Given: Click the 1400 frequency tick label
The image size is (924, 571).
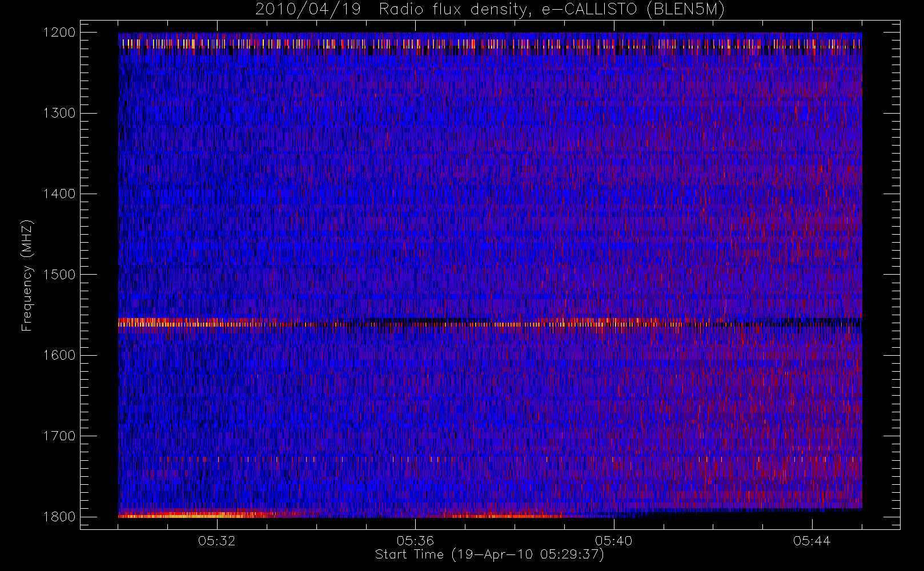Looking at the screenshot, I should click(x=59, y=194).
